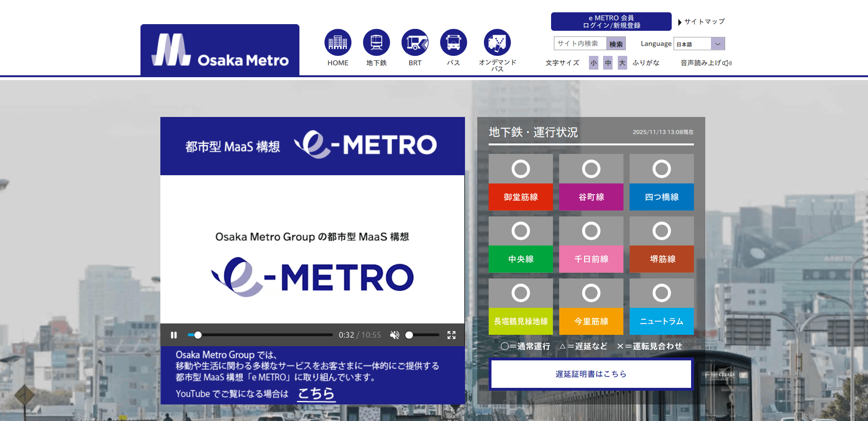This screenshot has height=421, width=868.
Task: Open the HOME navigation icon
Action: click(x=338, y=43)
